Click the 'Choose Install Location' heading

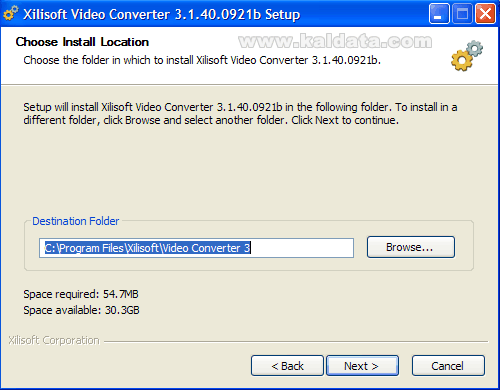82,42
